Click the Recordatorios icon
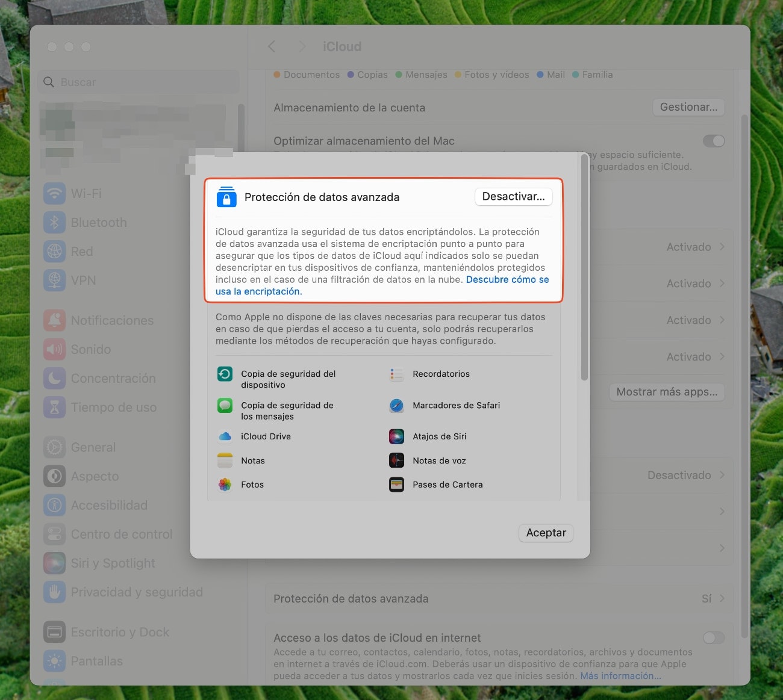This screenshot has width=783, height=700. coord(396,374)
